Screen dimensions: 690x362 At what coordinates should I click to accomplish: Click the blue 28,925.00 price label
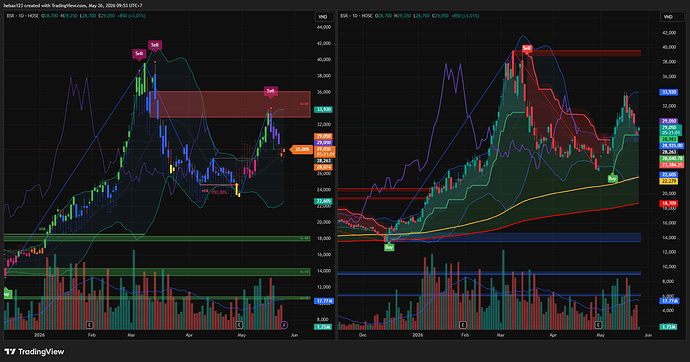(x=672, y=145)
